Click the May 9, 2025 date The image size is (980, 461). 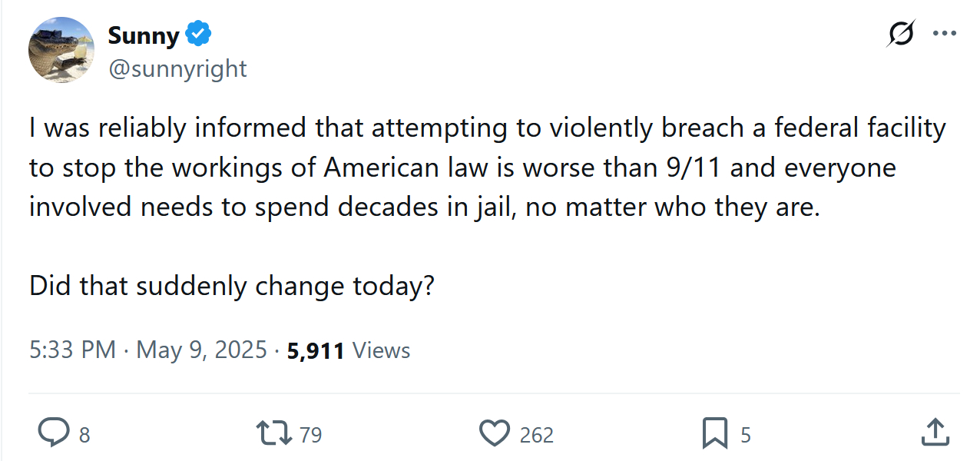(x=201, y=350)
